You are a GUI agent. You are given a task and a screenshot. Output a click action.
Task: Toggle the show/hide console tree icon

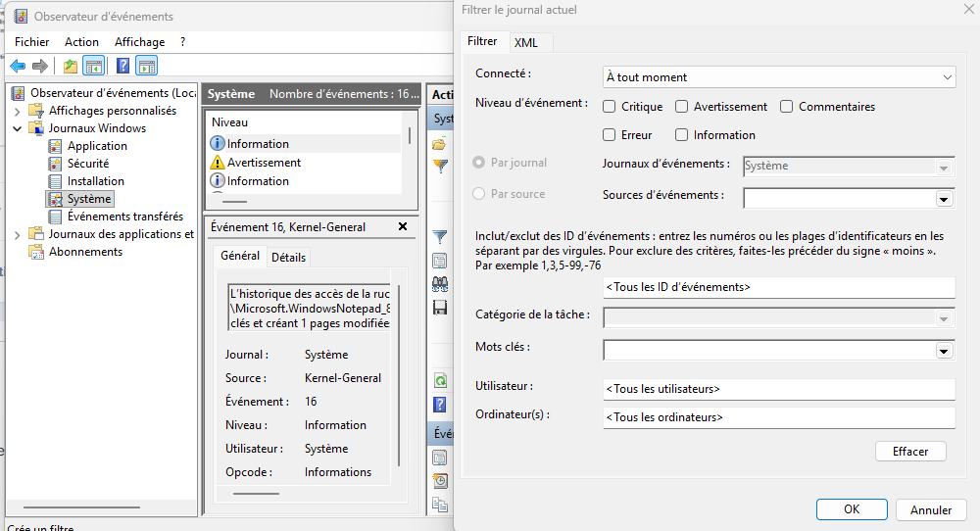[x=94, y=66]
